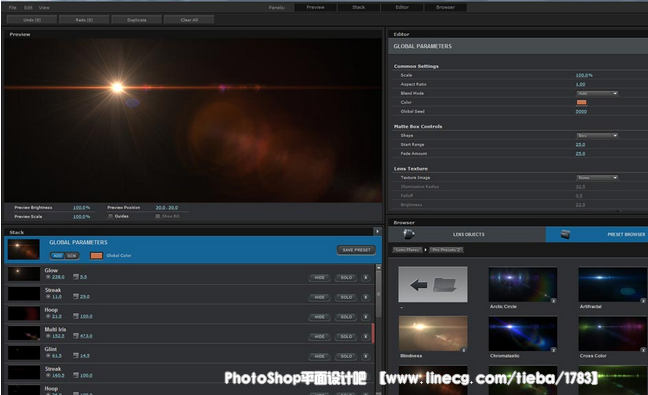Toggle the Show BG checkbox

[157, 216]
